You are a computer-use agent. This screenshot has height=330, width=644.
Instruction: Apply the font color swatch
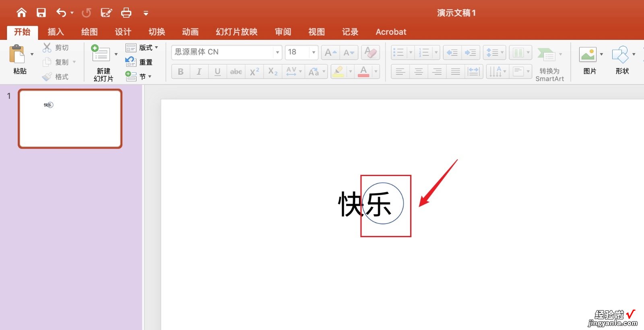tap(363, 72)
